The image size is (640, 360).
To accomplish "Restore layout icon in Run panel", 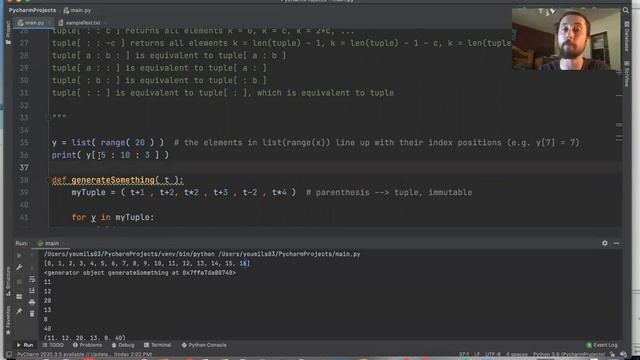I will pyautogui.click(x=19, y=297).
